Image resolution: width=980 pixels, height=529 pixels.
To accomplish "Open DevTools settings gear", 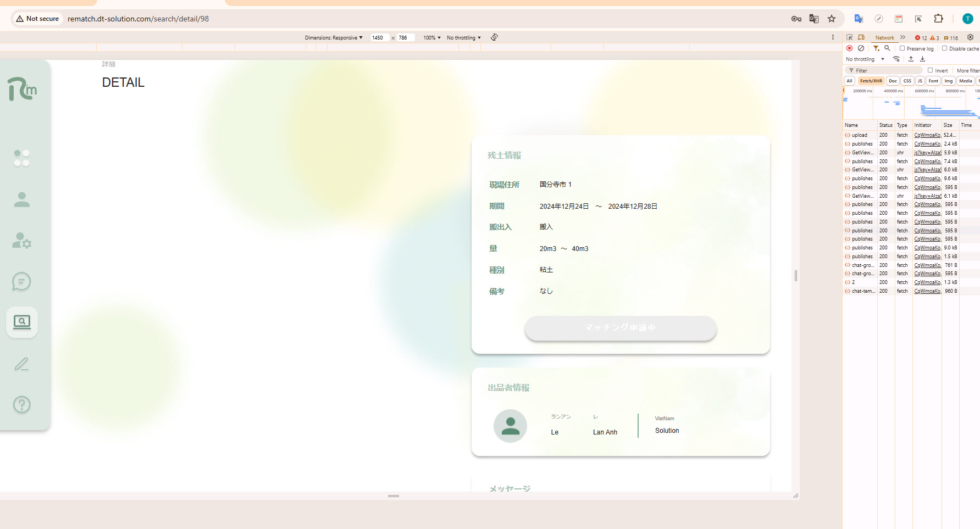I will (970, 37).
